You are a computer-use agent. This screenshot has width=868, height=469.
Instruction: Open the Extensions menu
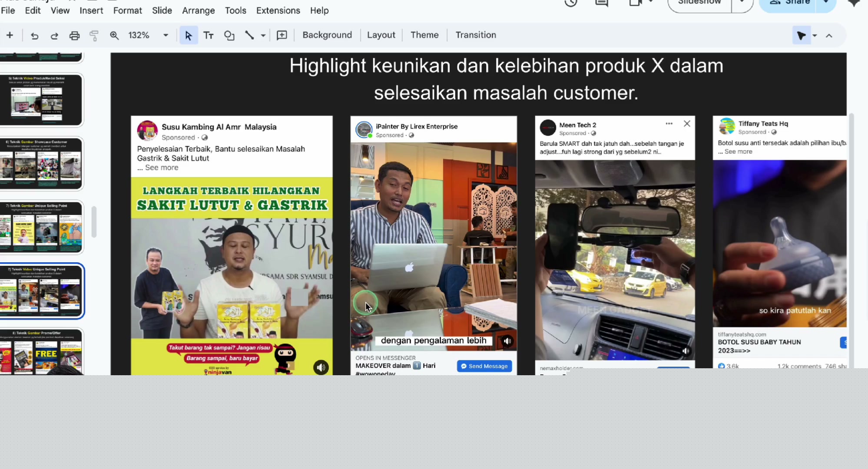click(x=278, y=10)
